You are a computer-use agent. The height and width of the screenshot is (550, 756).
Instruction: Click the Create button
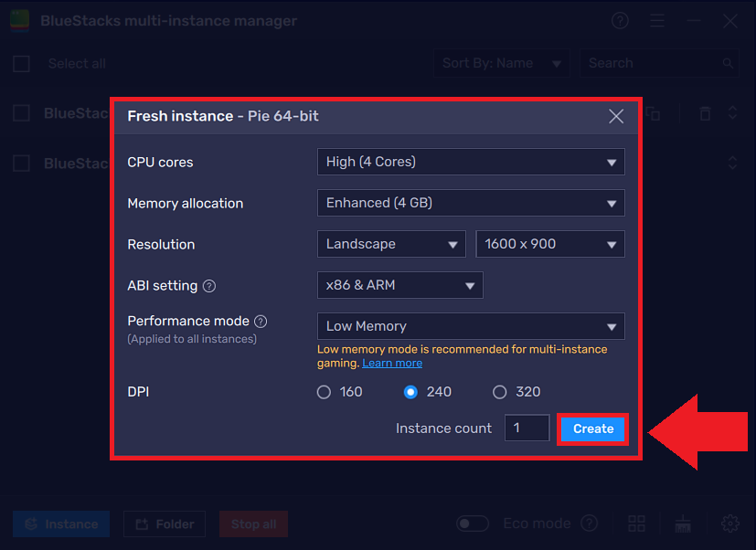[x=593, y=428]
